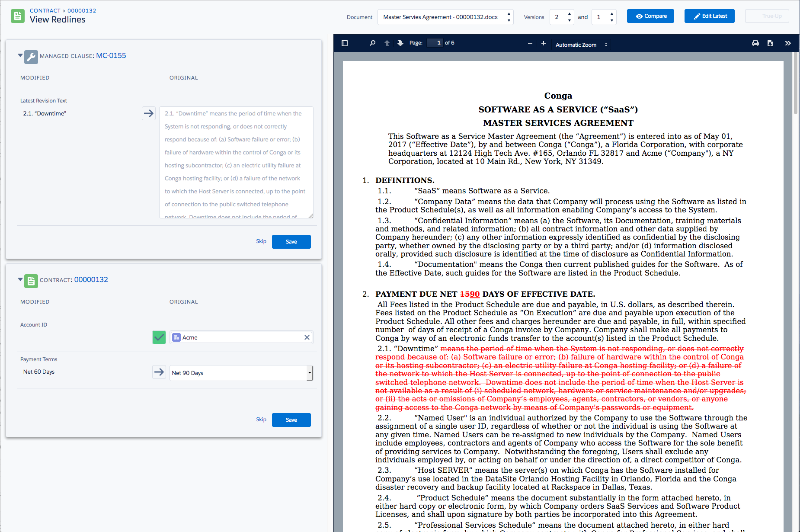
Task: Print the document using printer icon
Action: pyautogui.click(x=755, y=43)
